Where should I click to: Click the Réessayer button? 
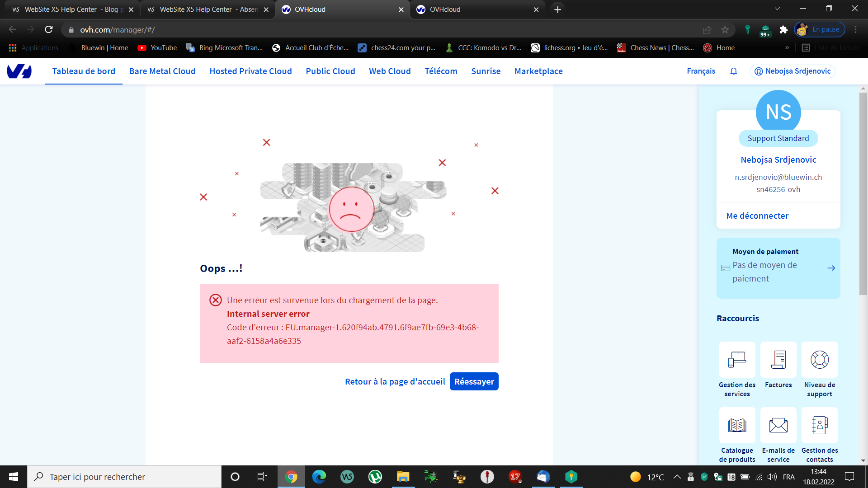[x=474, y=381]
